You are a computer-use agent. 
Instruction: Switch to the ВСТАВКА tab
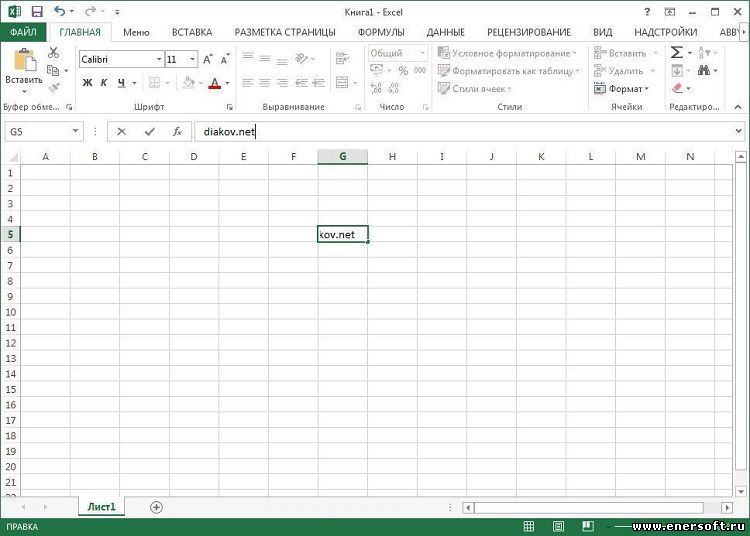pyautogui.click(x=192, y=32)
